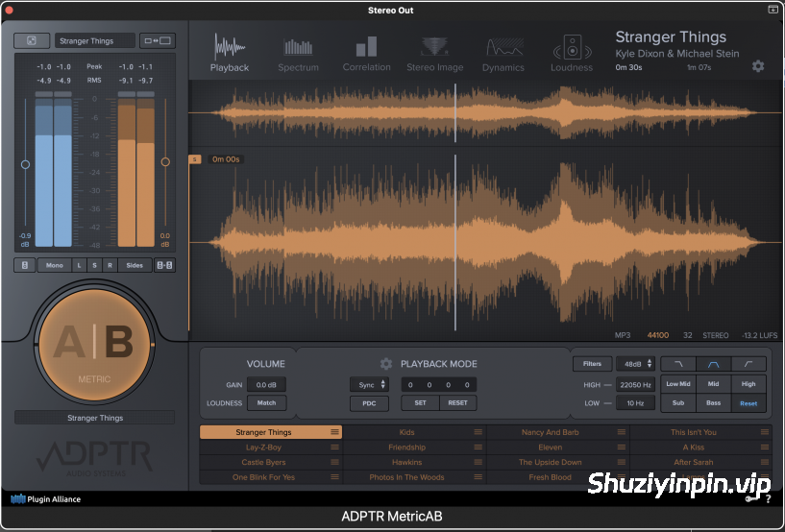Click handle icon on Eleven slot
This screenshot has height=532, width=785.
tap(622, 447)
